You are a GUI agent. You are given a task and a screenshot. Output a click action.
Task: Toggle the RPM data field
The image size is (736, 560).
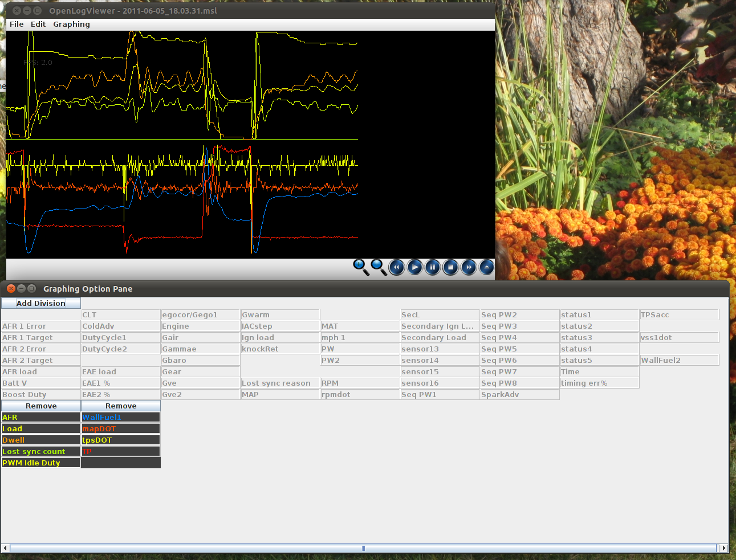pyautogui.click(x=360, y=383)
